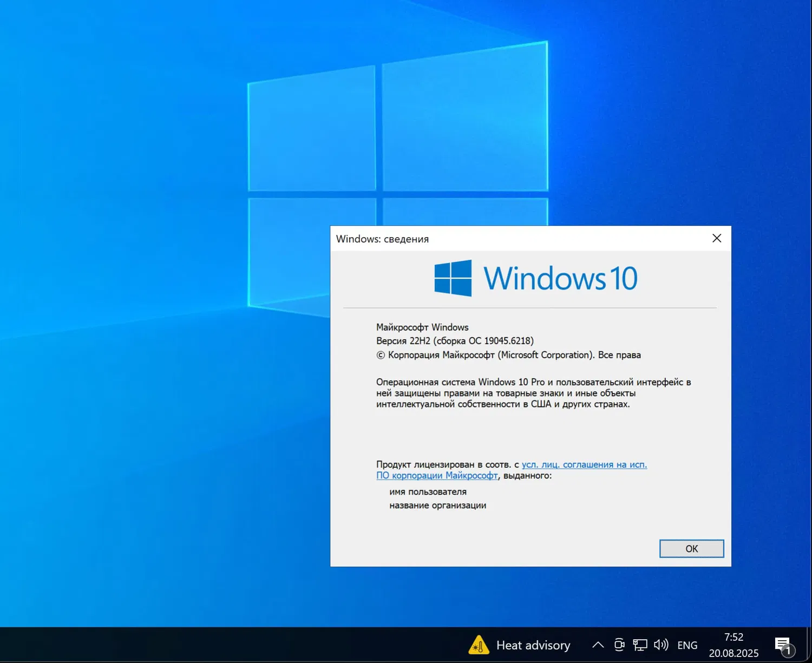
Task: Click the имя пользователя label
Action: (x=427, y=491)
